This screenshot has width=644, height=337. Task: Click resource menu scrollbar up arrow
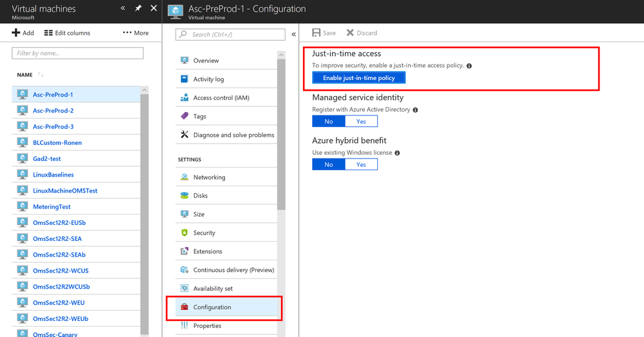point(281,55)
